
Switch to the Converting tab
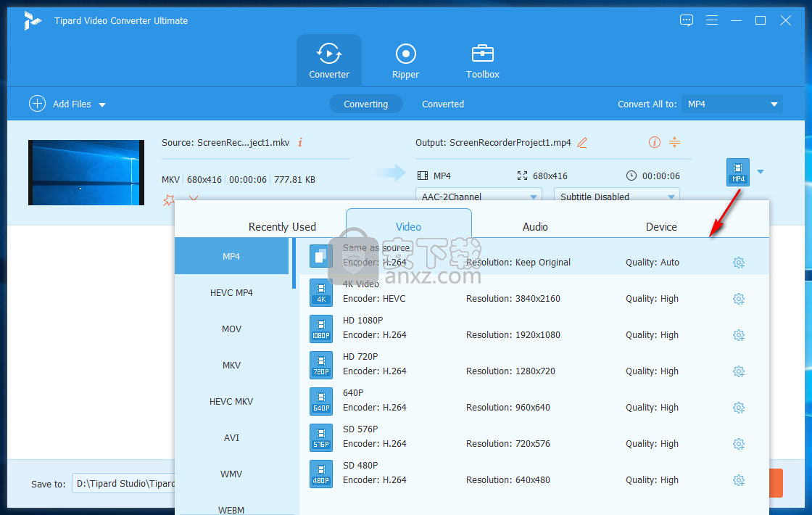365,104
